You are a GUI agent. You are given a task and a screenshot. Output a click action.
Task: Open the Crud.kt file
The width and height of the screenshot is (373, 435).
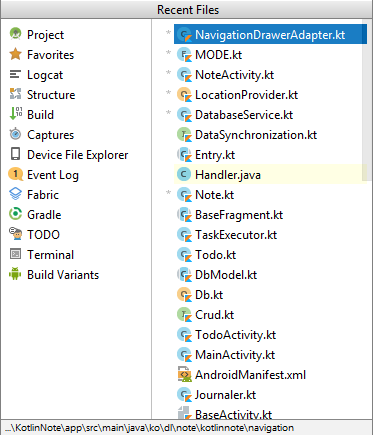coord(214,315)
